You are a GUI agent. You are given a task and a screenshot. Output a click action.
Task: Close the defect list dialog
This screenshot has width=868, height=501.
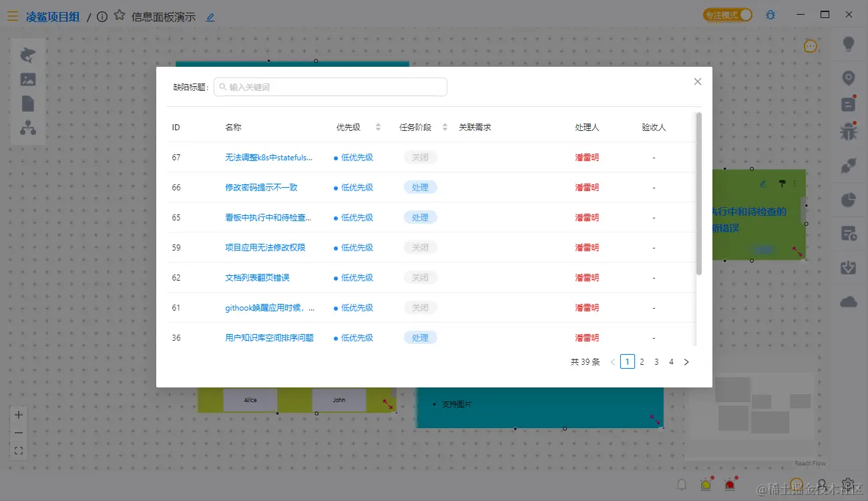click(x=698, y=81)
